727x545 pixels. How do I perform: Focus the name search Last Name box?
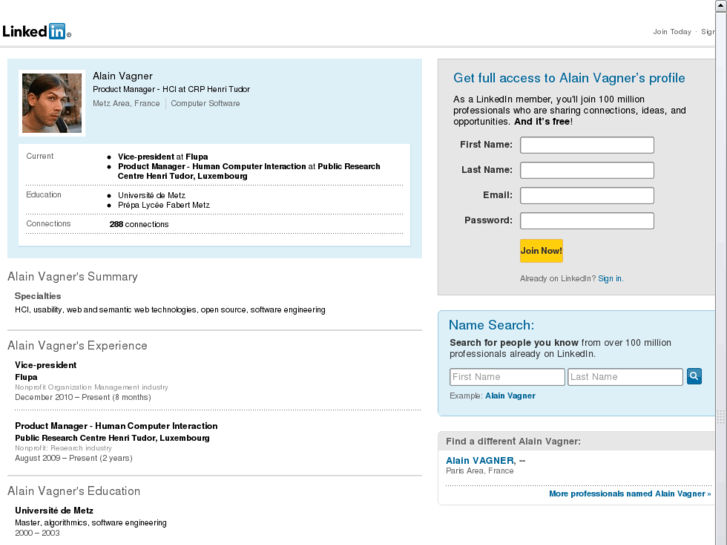(625, 377)
